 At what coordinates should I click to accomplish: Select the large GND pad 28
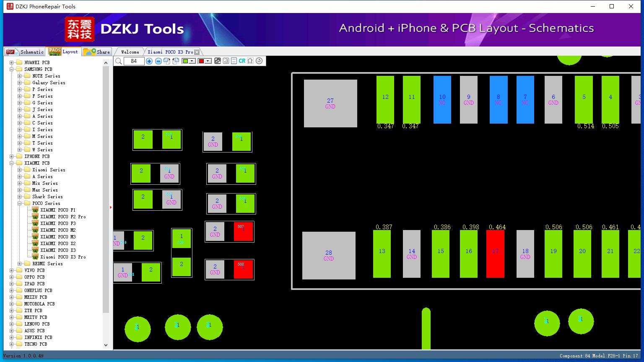click(x=329, y=256)
